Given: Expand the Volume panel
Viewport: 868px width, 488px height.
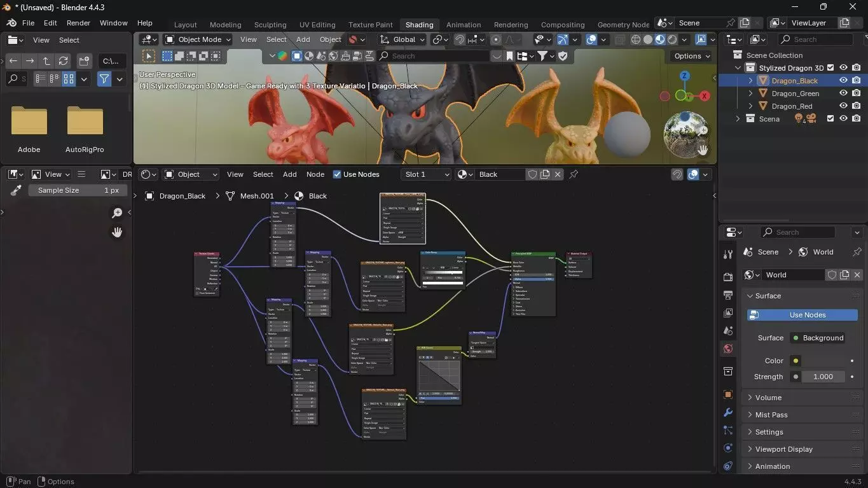Looking at the screenshot, I should tap(801, 398).
